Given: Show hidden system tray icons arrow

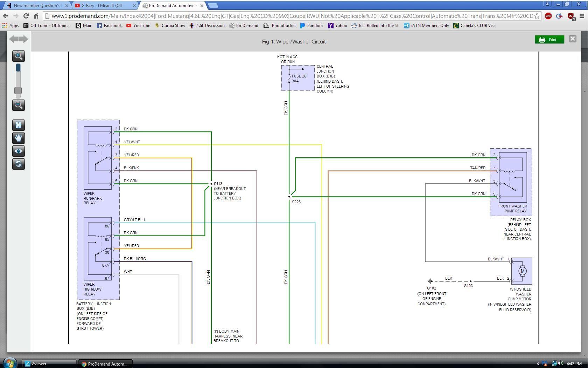Looking at the screenshot, I should click(538, 364).
